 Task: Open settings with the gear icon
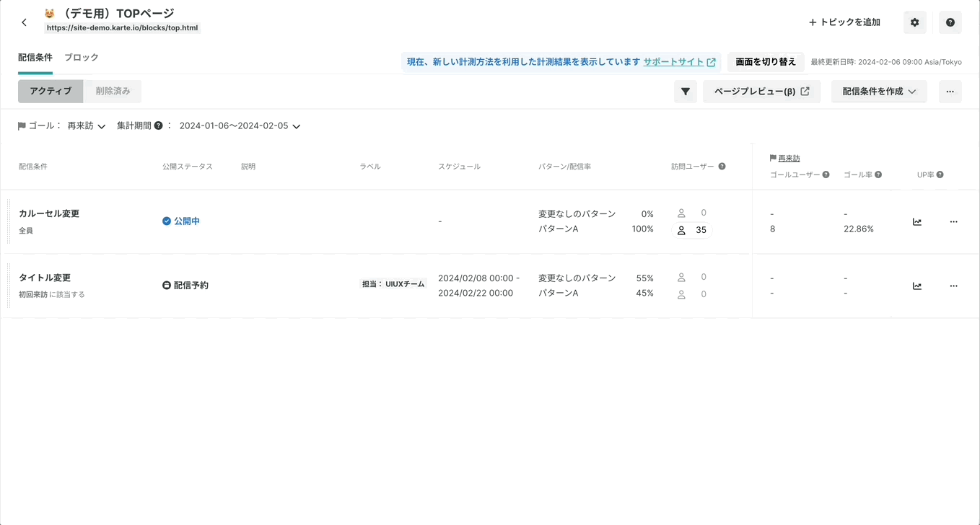(914, 22)
